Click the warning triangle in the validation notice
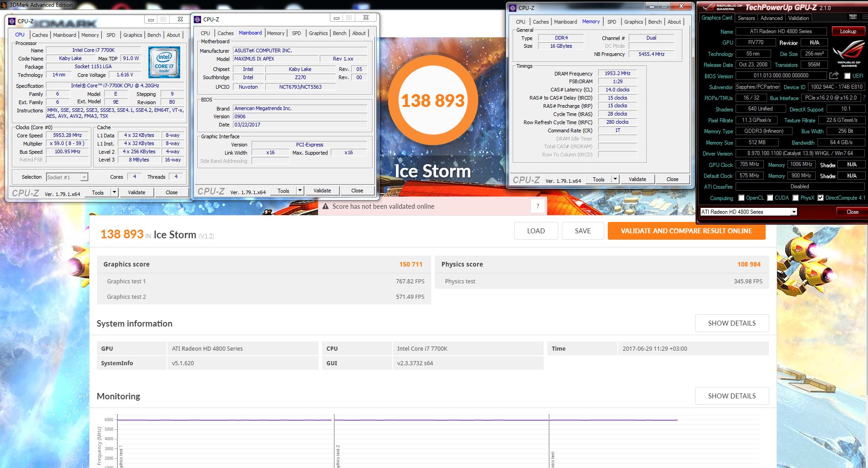Image resolution: width=868 pixels, height=468 pixels. (x=325, y=206)
